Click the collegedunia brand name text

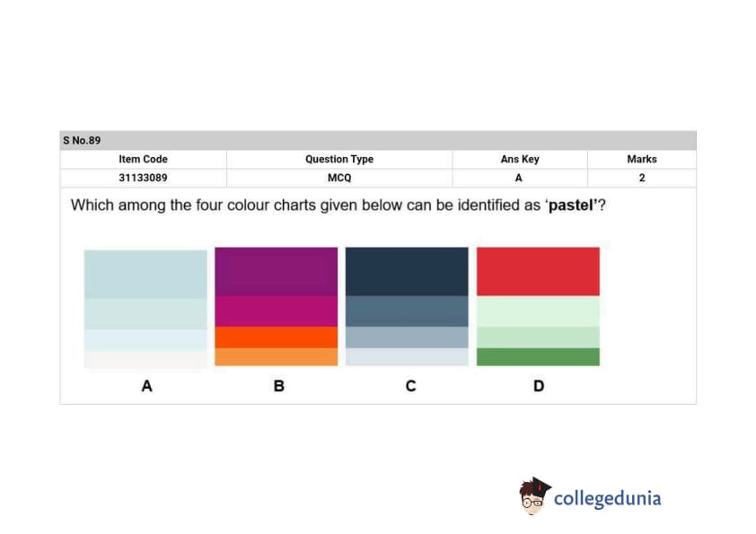click(x=607, y=498)
